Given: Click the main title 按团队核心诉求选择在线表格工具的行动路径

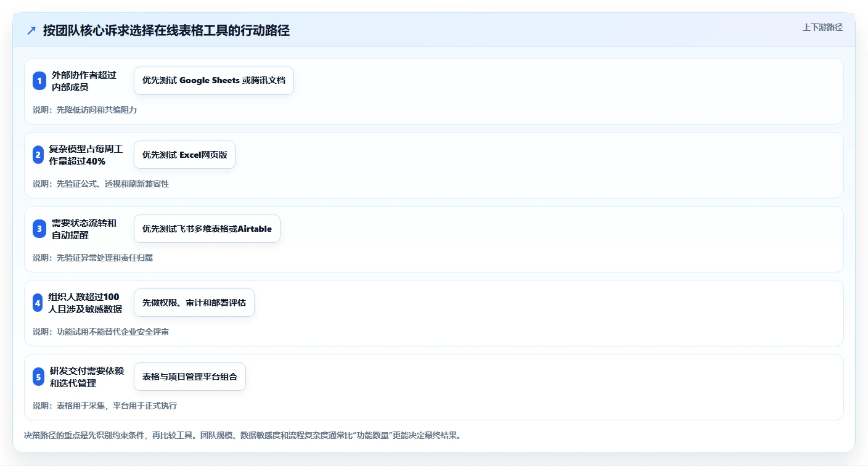Looking at the screenshot, I should pyautogui.click(x=166, y=31).
